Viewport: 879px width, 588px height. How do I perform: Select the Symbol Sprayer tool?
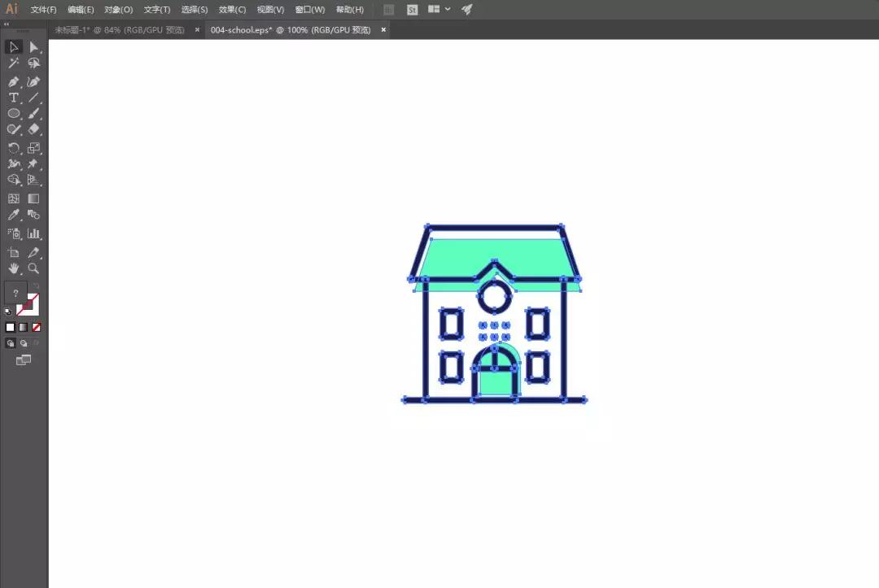click(14, 233)
